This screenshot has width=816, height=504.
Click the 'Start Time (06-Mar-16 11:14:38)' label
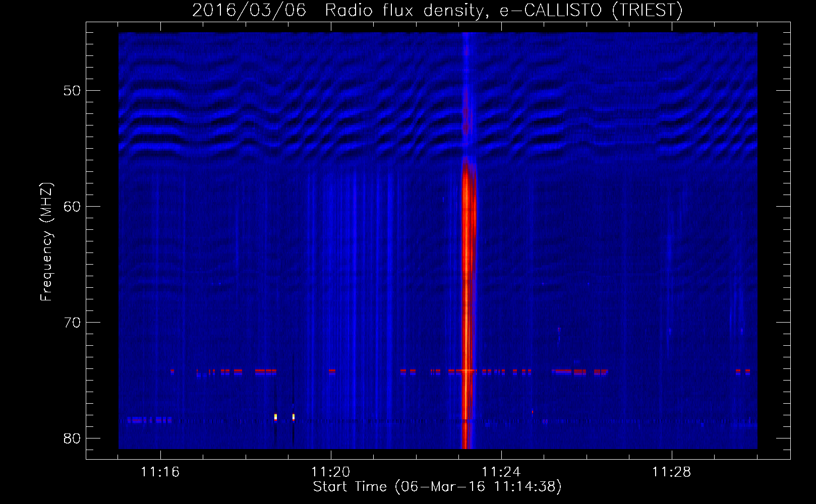437,487
